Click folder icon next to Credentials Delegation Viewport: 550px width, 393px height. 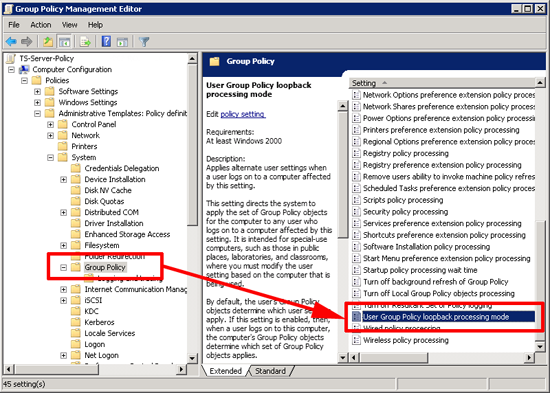tap(76, 168)
